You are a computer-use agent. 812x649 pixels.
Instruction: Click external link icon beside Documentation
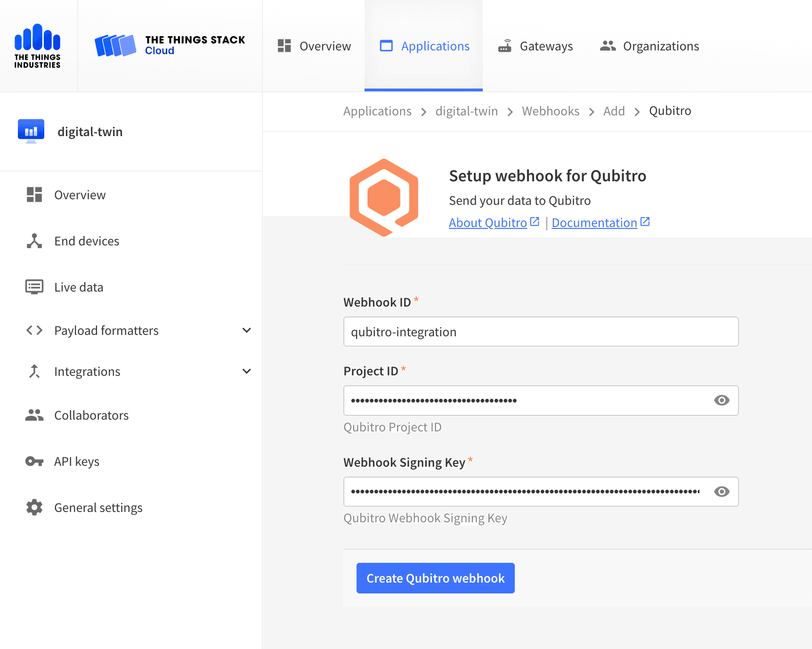[x=645, y=221]
